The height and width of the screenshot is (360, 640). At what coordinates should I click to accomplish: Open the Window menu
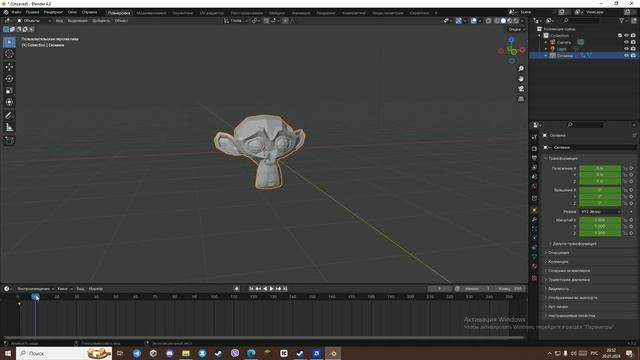[x=72, y=12]
